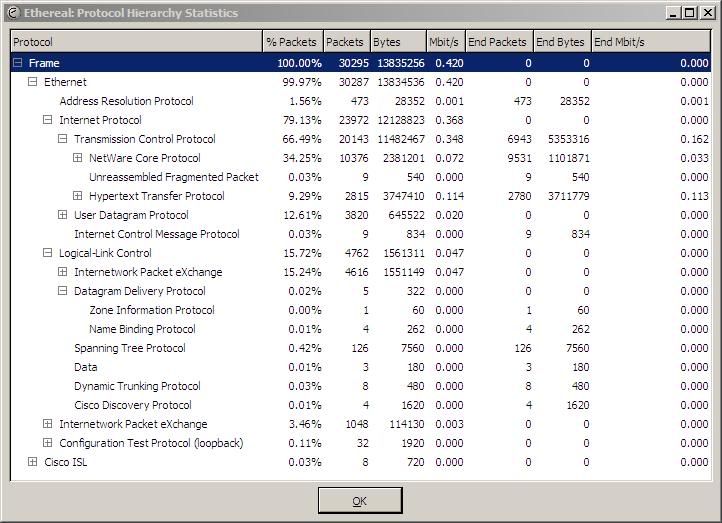This screenshot has height=523, width=722.
Task: Collapse the Frame tree node
Action: 17,63
